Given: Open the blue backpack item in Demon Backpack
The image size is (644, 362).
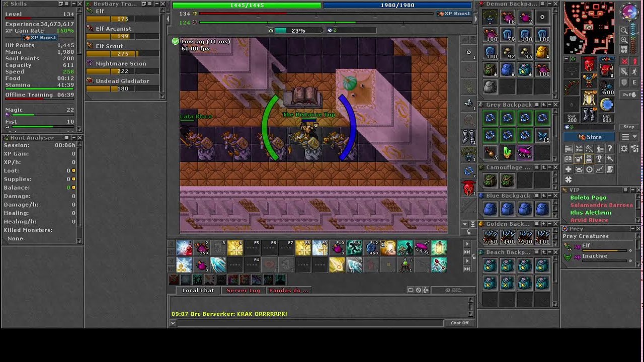Looking at the screenshot, I should click(507, 69).
